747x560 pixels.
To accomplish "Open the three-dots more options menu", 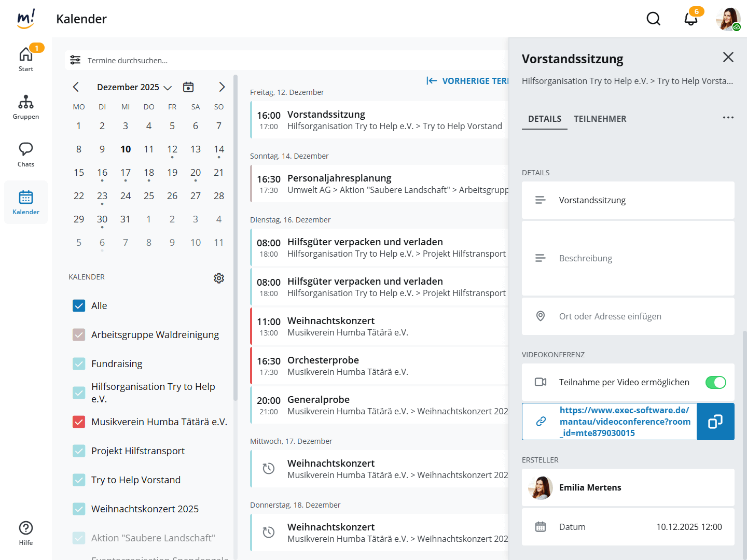I will [728, 118].
